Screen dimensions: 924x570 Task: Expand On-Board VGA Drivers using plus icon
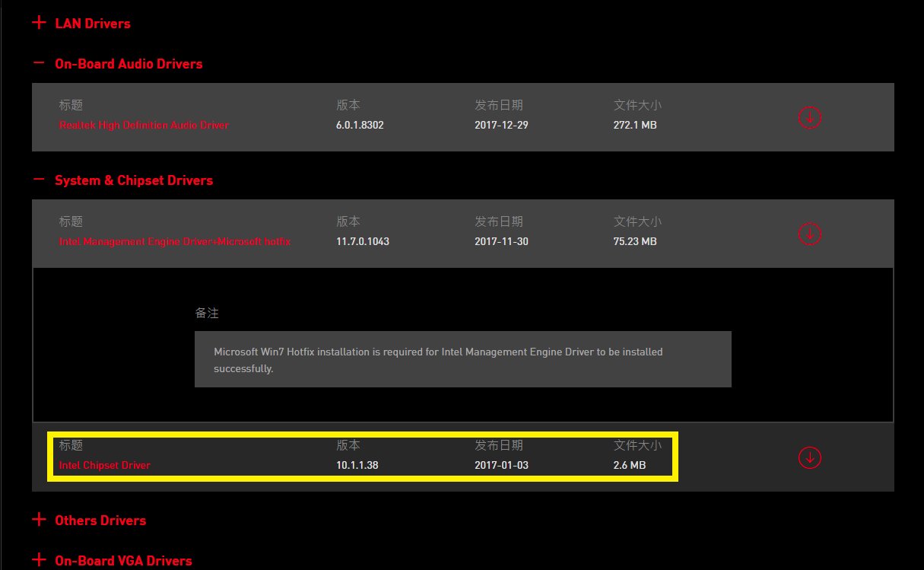point(39,560)
